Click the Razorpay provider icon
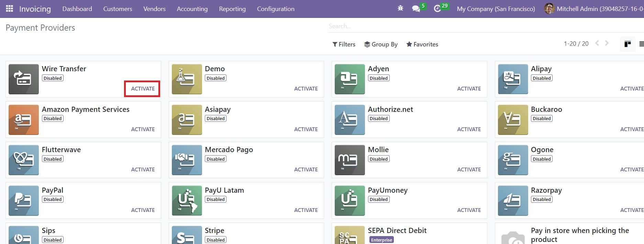644x244 pixels. [x=513, y=201]
